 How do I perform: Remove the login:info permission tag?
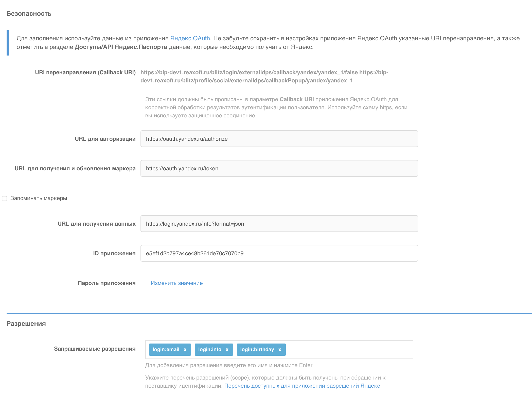tap(227, 349)
